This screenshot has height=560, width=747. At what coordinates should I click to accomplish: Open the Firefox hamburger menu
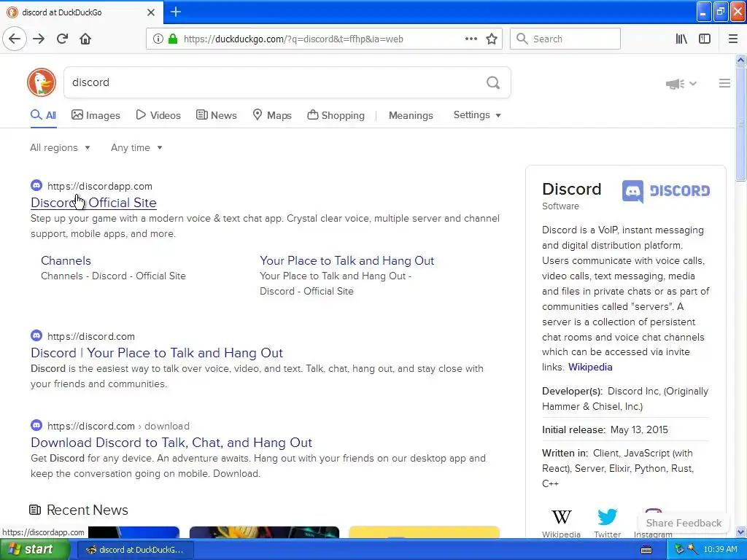[x=733, y=39]
